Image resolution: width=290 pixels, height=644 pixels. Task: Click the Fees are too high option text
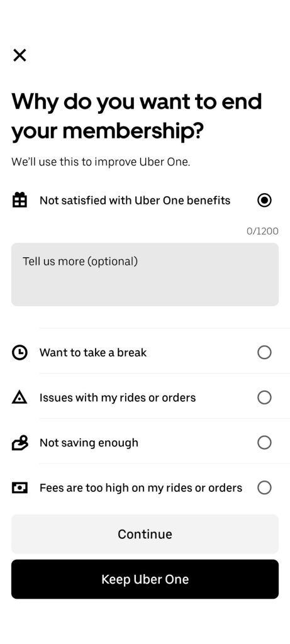tap(141, 488)
